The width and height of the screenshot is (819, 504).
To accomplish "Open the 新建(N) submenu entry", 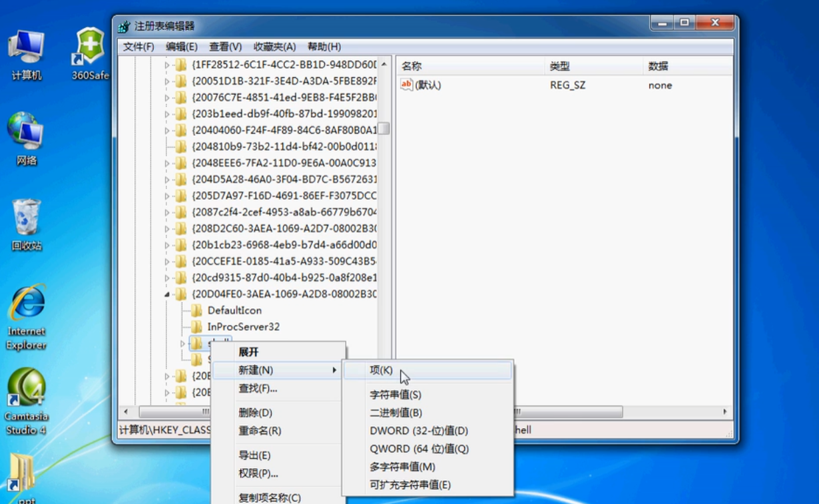I will [x=279, y=370].
